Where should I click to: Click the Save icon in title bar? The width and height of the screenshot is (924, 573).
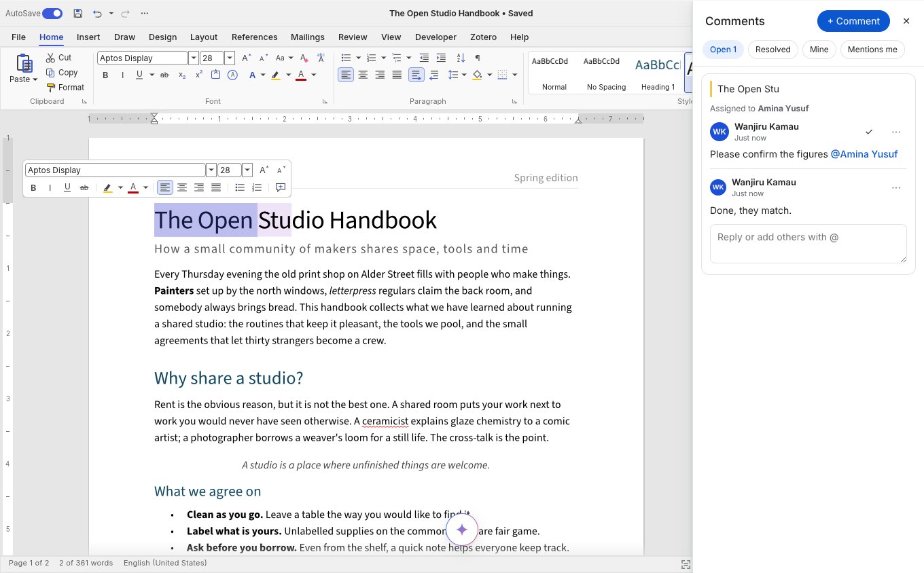pyautogui.click(x=78, y=14)
